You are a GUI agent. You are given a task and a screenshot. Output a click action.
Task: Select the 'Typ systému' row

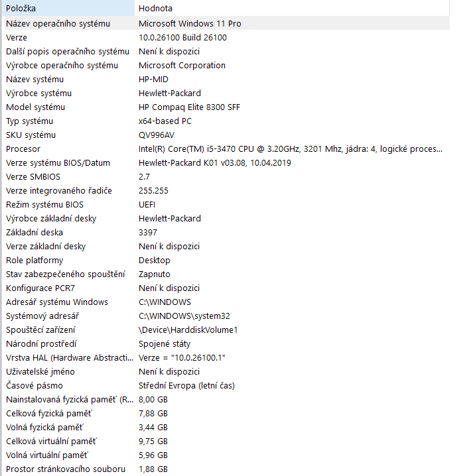[x=226, y=121]
